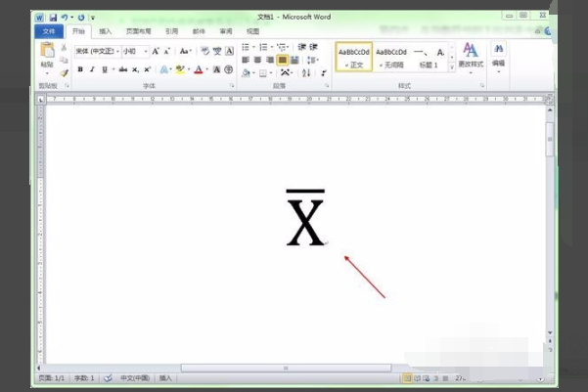Redo via the Quick Access toolbar

point(81,18)
